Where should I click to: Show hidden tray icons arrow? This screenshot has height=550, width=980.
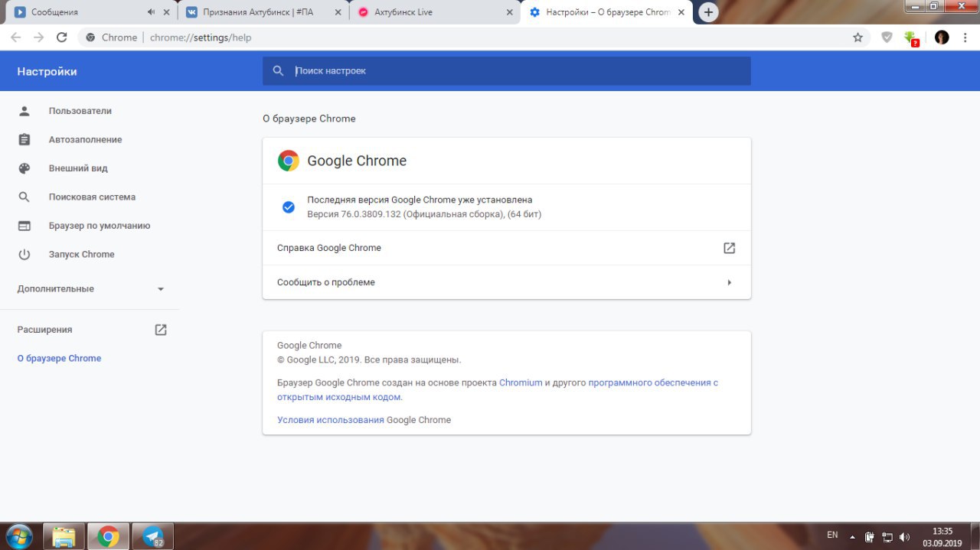852,536
